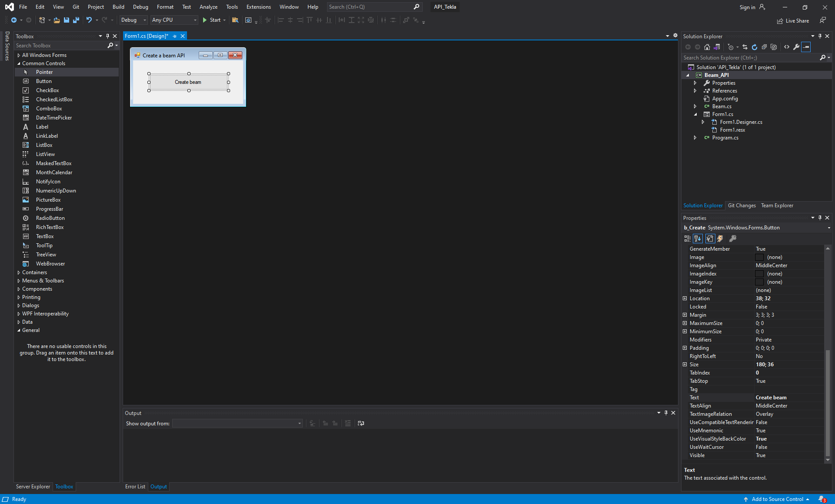Viewport: 835px width, 504px height.
Task: Click Collapse All in Solution Explorer toolbar
Action: [x=765, y=47]
